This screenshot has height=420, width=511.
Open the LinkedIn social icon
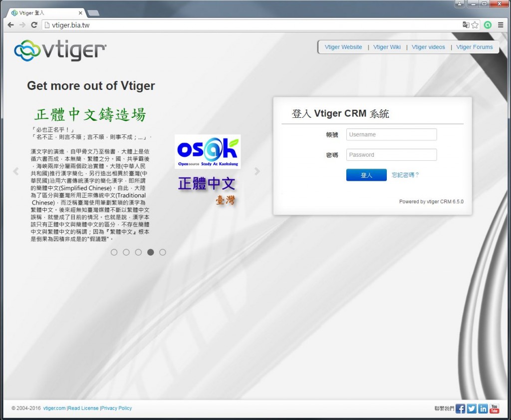(483, 409)
